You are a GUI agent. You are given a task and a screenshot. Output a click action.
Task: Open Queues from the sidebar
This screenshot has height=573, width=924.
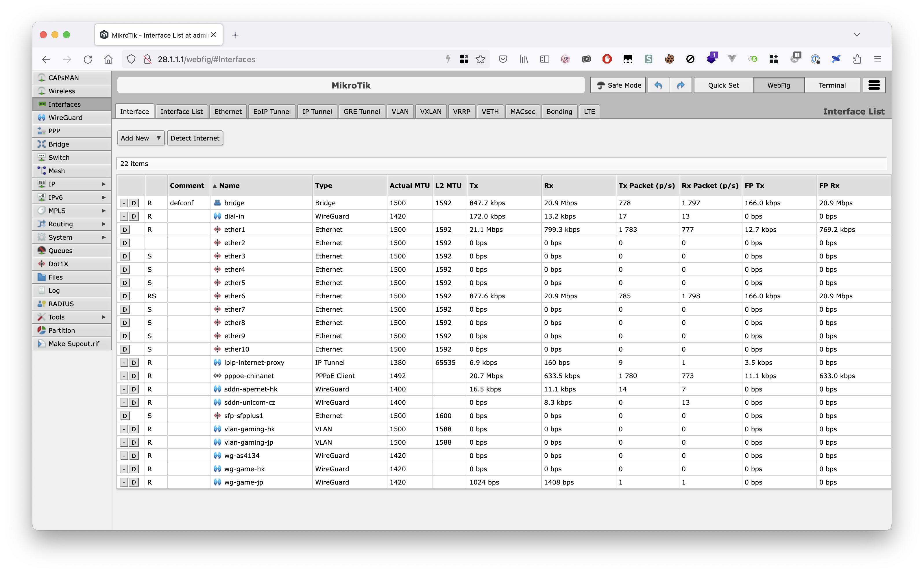(60, 250)
